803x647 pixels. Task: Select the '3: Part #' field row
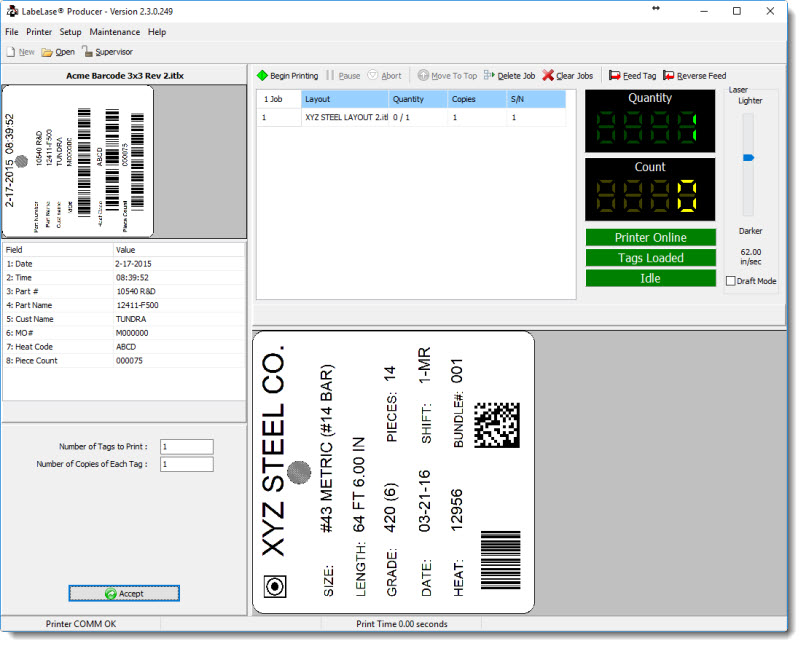pyautogui.click(x=124, y=291)
